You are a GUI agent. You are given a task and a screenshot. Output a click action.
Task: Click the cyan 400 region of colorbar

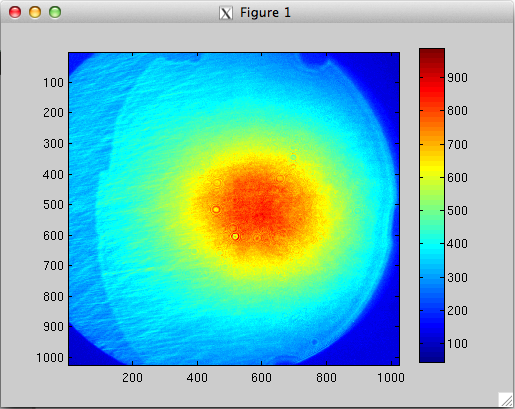coord(432,243)
